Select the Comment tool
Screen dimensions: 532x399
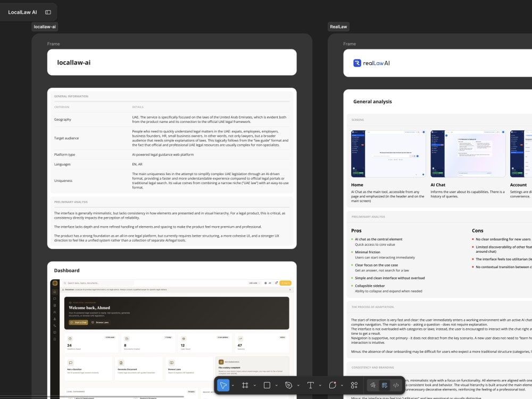pyautogui.click(x=332, y=385)
